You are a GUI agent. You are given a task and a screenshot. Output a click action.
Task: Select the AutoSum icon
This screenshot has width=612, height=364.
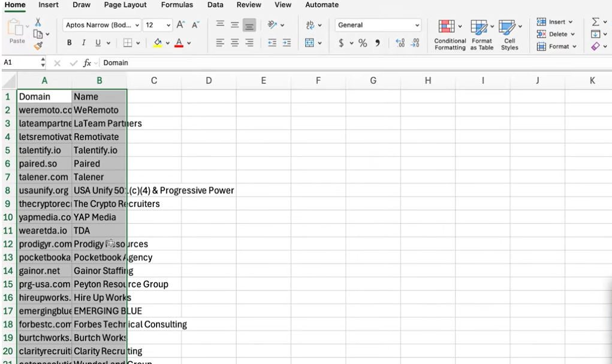click(593, 22)
